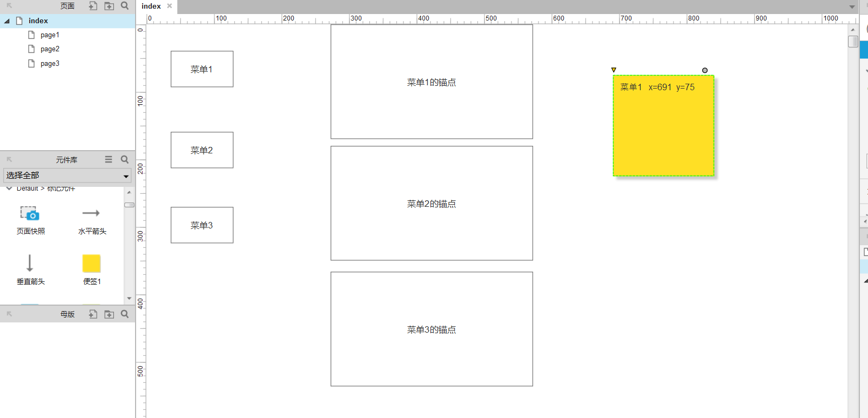868x418 pixels.
Task: Click the 页面 panel title
Action: coord(68,6)
